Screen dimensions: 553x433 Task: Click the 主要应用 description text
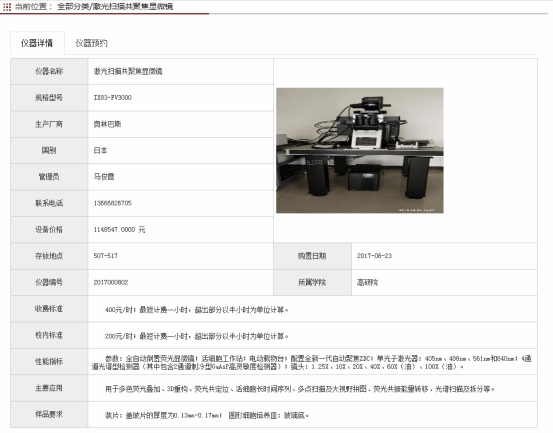pos(300,389)
